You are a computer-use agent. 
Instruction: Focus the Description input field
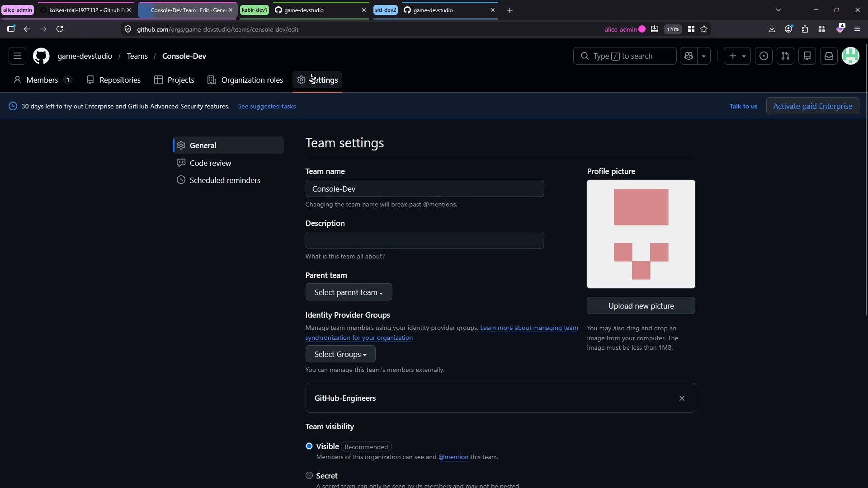point(425,241)
